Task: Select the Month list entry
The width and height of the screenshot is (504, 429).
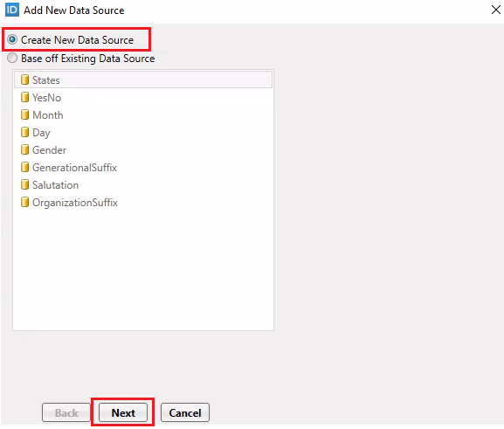Action: (143, 114)
